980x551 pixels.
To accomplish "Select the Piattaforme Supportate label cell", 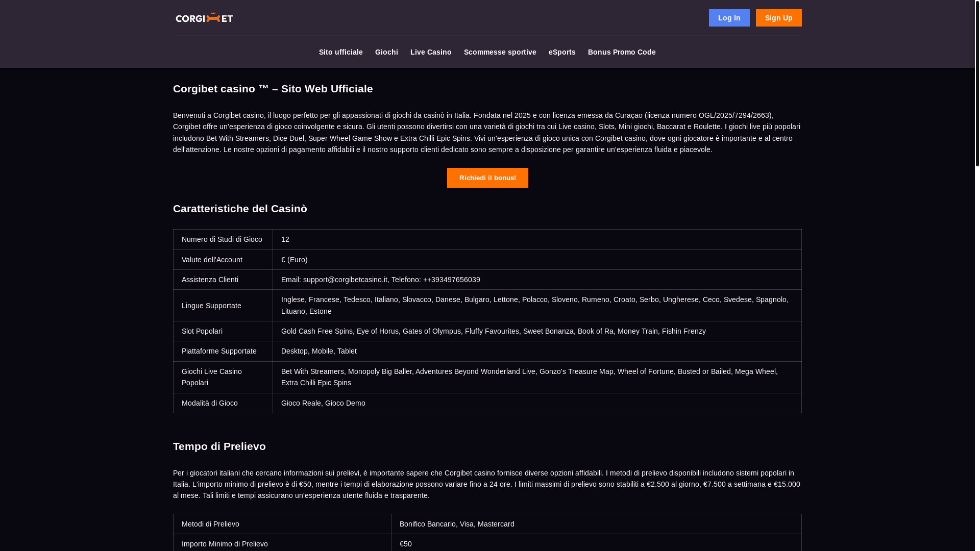I will [223, 351].
